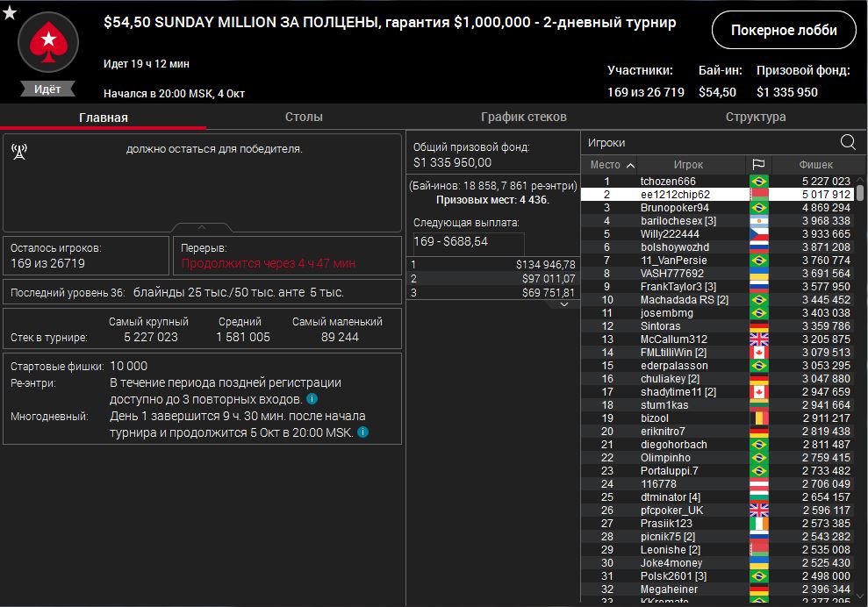Screen dimensions: 868x607
Task: Select player row Olimpinho
Action: (718, 458)
